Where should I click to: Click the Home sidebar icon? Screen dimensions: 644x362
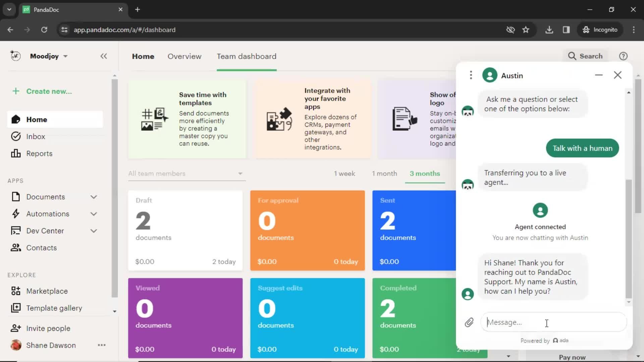click(15, 119)
